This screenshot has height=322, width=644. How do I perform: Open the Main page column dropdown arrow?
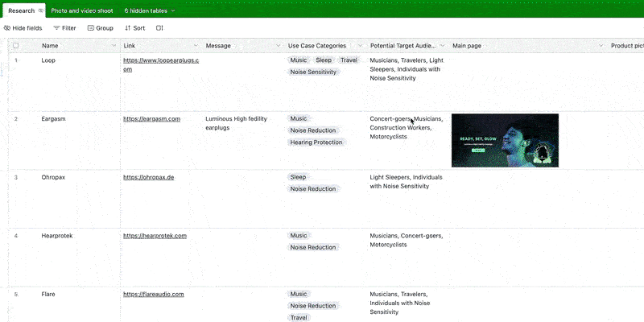tap(601, 46)
